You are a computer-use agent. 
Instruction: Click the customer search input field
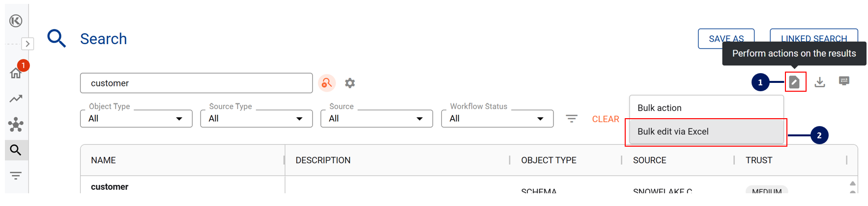pyautogui.click(x=196, y=83)
